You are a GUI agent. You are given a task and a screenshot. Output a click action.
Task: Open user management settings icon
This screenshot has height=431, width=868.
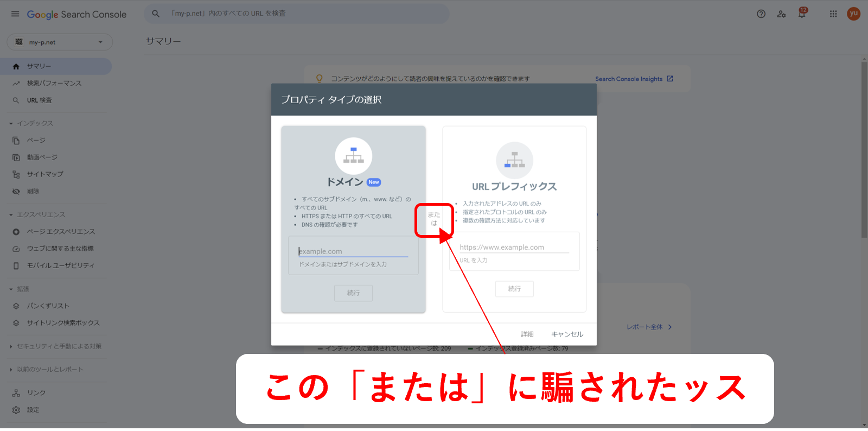781,14
